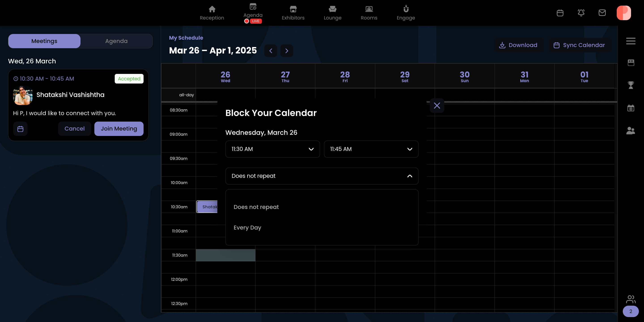
Task: Select the 28 Fri column header
Action: point(345,76)
